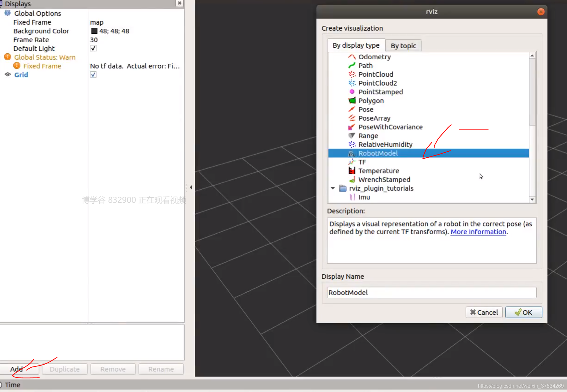Select the Global Status: Warn row
Screen dimensions: 567x392
pyautogui.click(x=92, y=57)
